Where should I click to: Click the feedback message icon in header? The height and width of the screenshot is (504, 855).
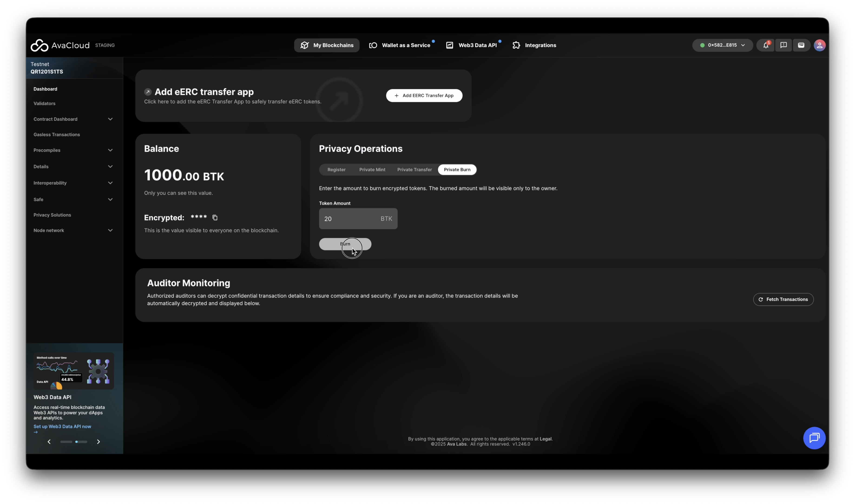(783, 45)
